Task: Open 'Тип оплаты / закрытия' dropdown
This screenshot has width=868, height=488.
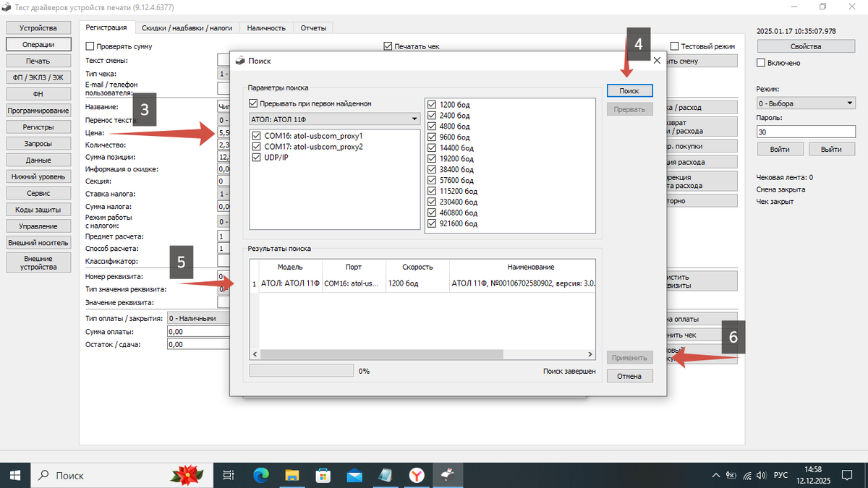Action: pyautogui.click(x=197, y=318)
